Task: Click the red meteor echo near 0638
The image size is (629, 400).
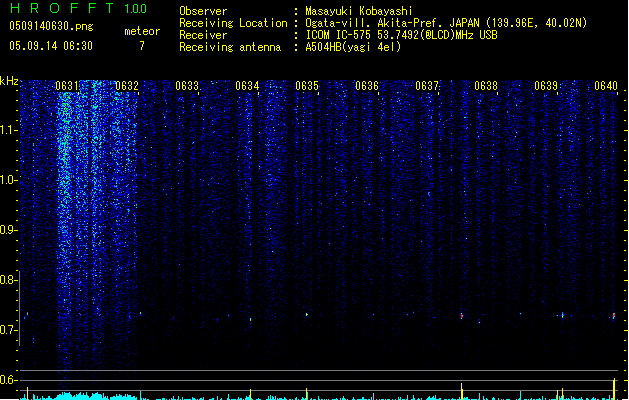Action: [x=462, y=316]
